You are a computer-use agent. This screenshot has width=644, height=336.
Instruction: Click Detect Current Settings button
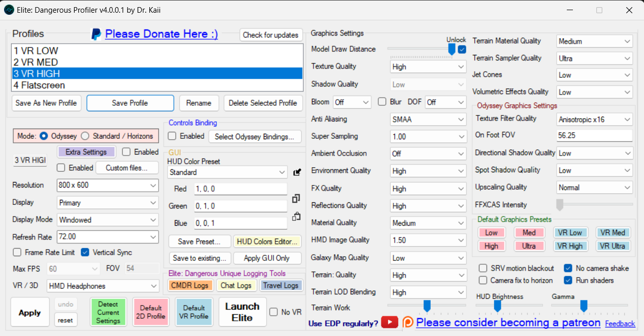[x=108, y=313]
